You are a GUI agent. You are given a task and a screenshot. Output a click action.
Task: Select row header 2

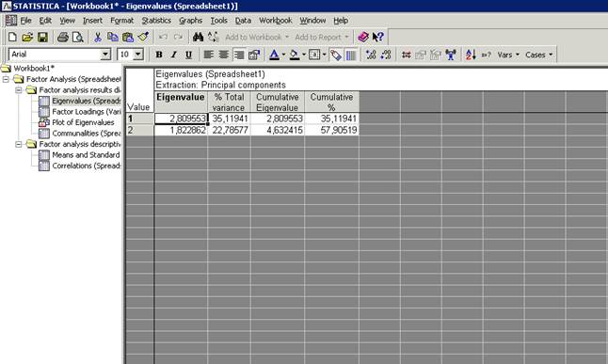coord(139,130)
